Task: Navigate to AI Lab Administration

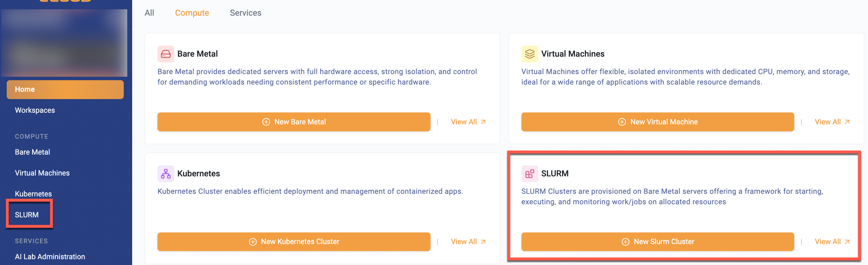Action: coord(50,257)
